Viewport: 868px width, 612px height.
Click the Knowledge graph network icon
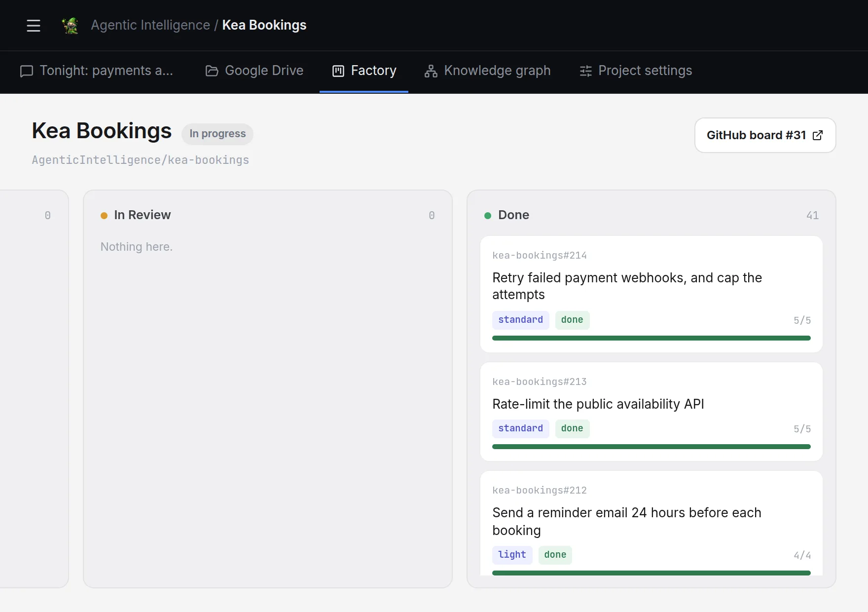(x=431, y=71)
